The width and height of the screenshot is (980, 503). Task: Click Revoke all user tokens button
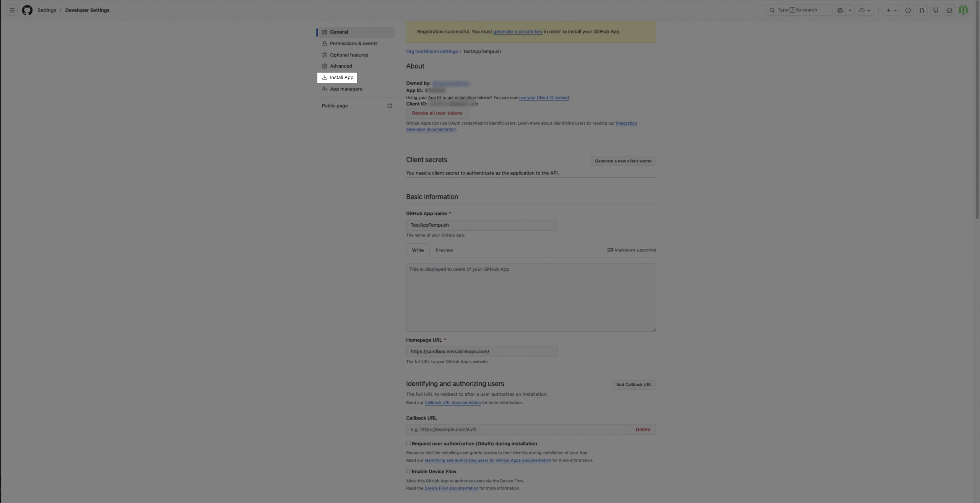point(437,113)
